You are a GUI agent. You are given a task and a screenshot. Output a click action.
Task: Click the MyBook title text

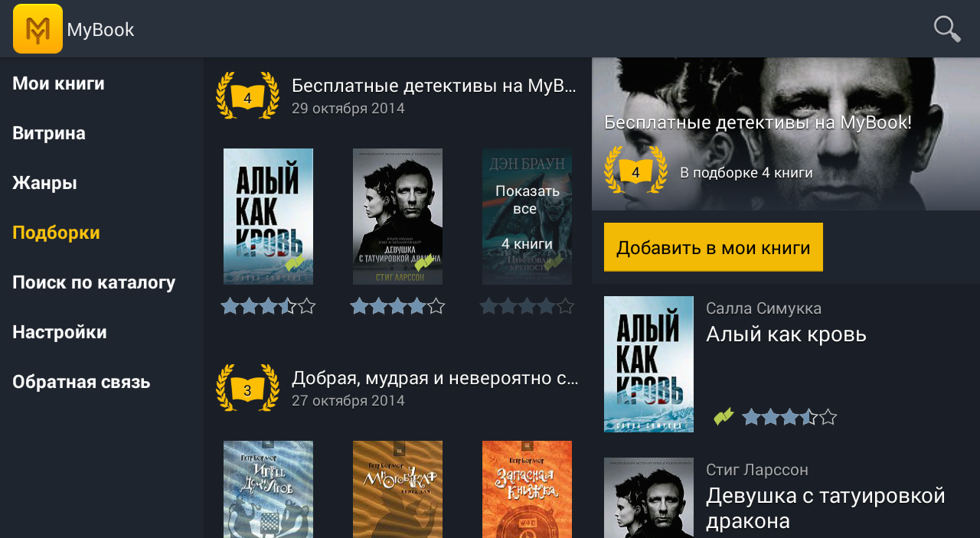[x=100, y=30]
